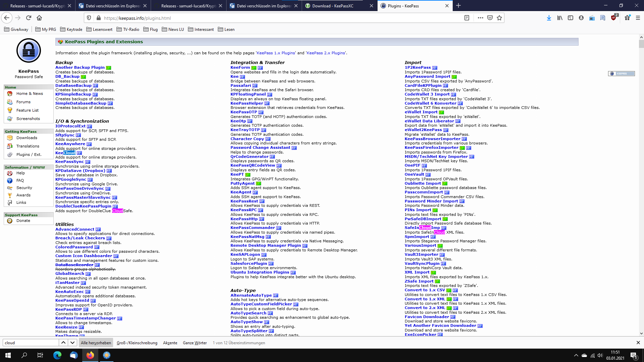Click the KeePass lock logo
644x362 pixels.
pyautogui.click(x=29, y=51)
